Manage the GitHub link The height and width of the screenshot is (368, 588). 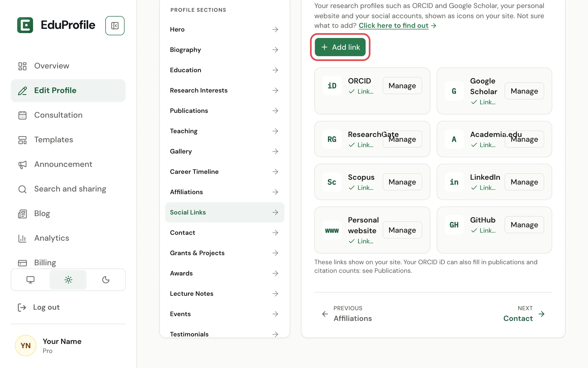pos(524,225)
